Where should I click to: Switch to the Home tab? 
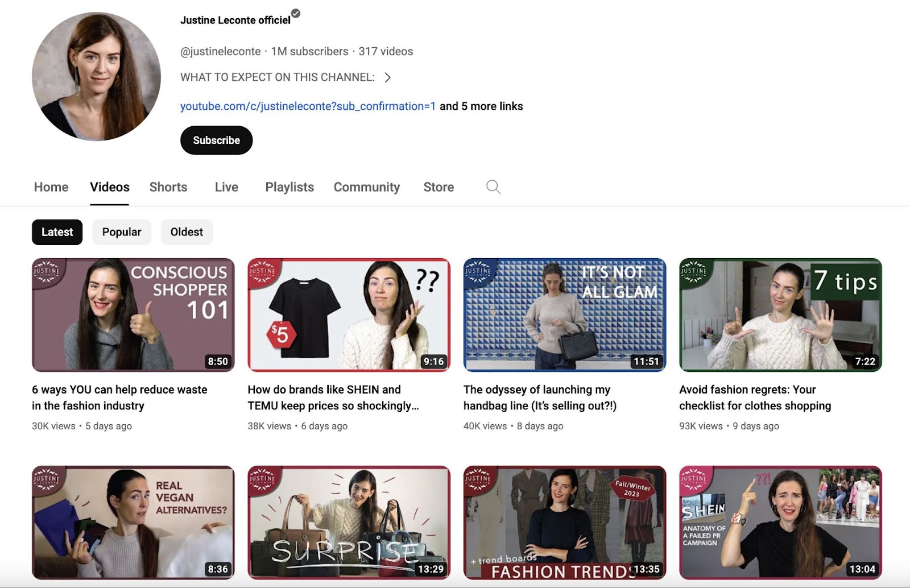(x=51, y=187)
